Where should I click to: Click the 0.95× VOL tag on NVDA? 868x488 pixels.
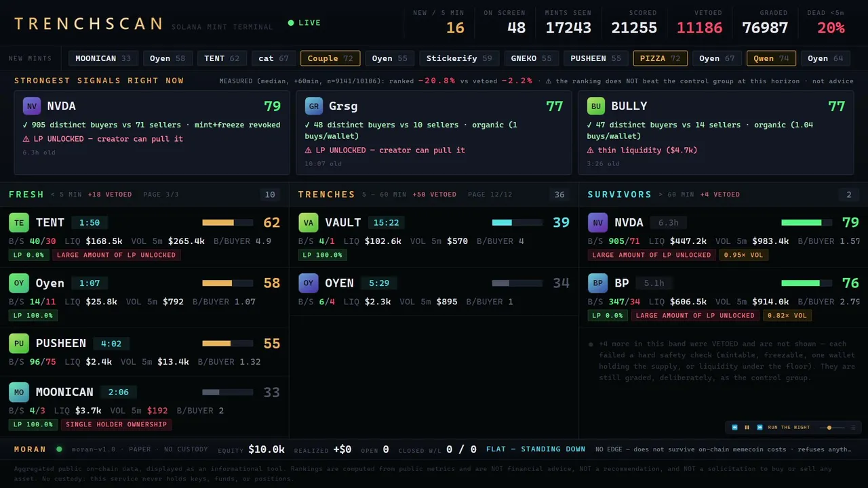(743, 255)
